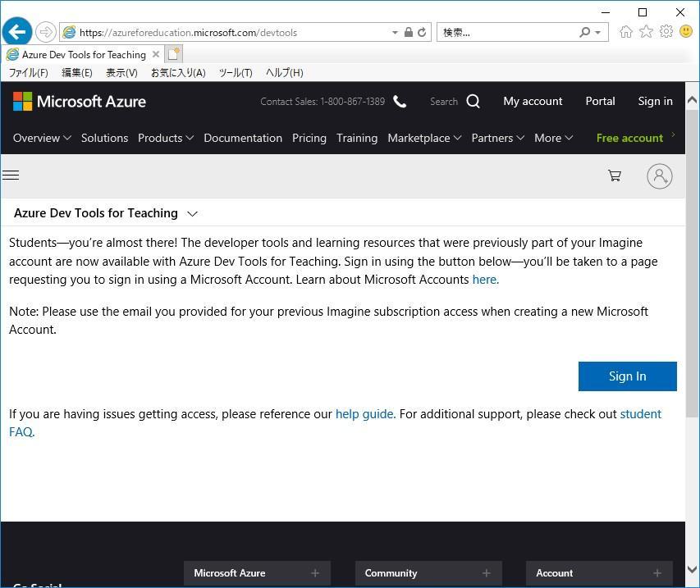
Task: Open the お気に入り(A) menu
Action: pyautogui.click(x=178, y=73)
